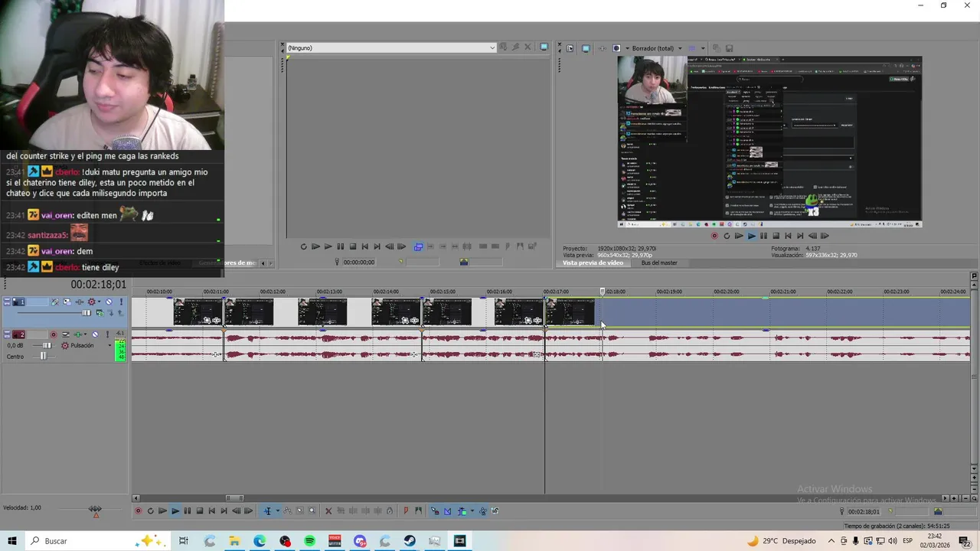Click Record in the main transport bar

point(139,510)
